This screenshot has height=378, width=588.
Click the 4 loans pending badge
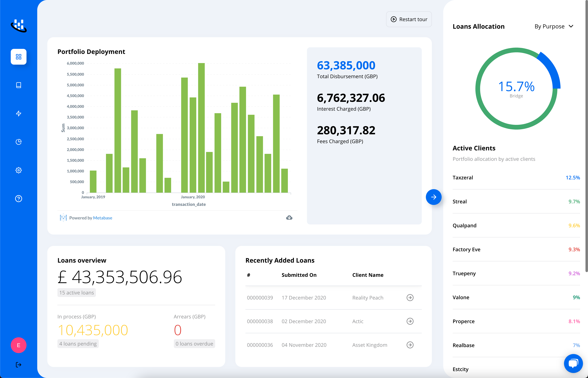[78, 344]
